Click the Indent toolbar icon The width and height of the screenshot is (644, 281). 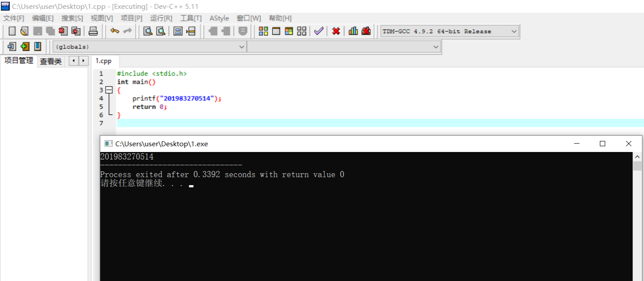[226, 31]
